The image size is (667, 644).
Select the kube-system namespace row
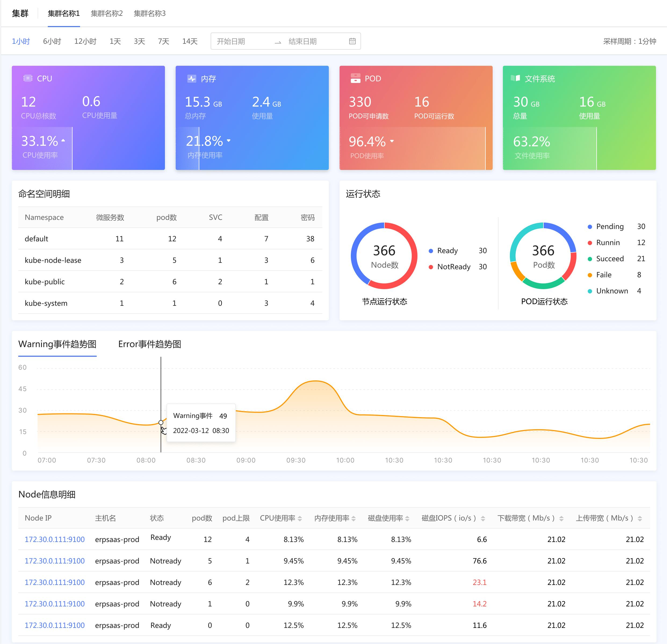point(170,303)
